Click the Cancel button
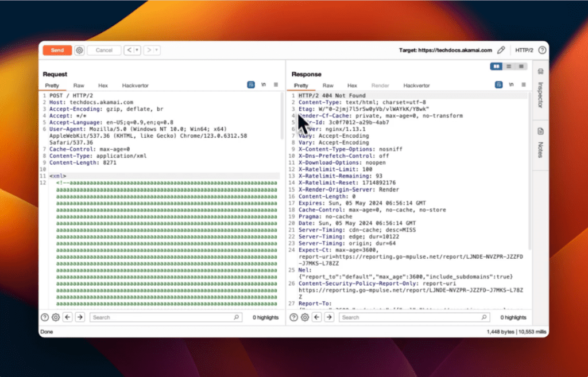 coord(104,50)
